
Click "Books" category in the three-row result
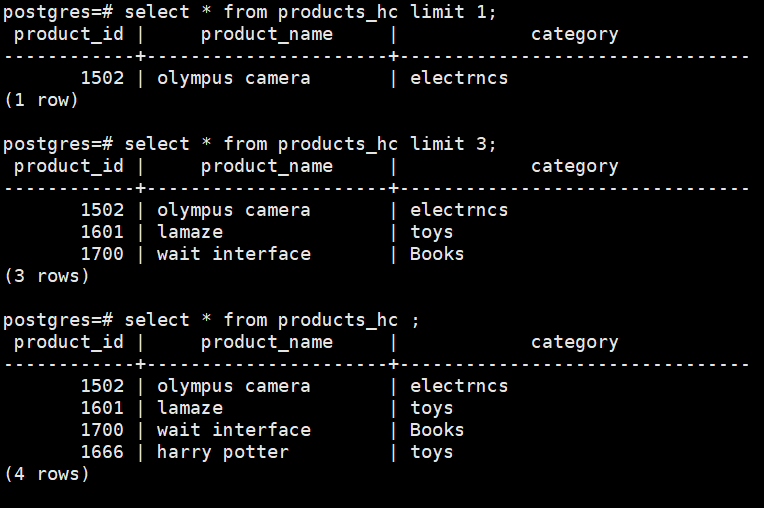point(436,254)
